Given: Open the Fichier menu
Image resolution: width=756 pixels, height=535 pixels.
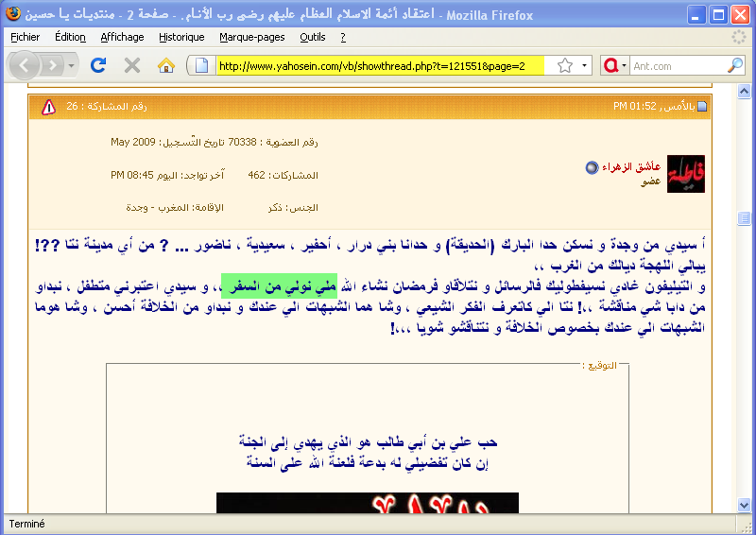Looking at the screenshot, I should (x=26, y=37).
